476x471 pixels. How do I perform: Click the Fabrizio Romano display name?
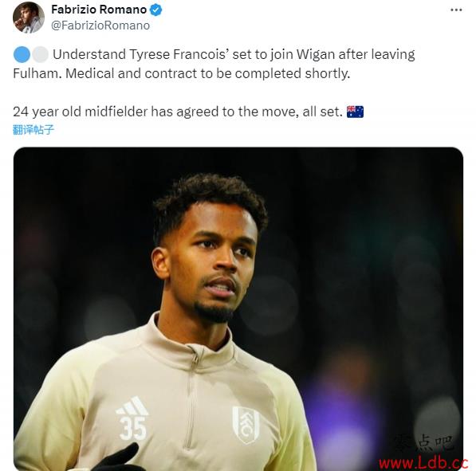99,10
